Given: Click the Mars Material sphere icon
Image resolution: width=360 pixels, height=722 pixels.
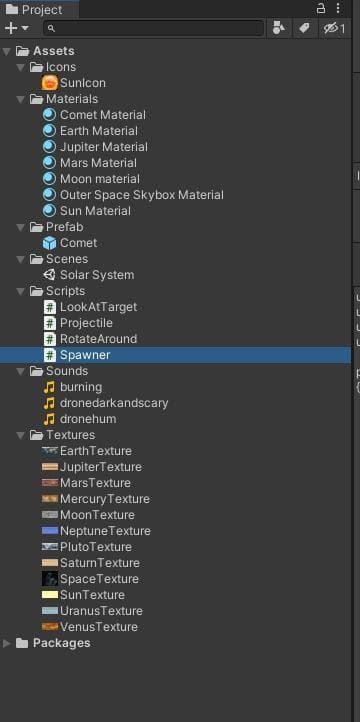Looking at the screenshot, I should click(x=49, y=163).
